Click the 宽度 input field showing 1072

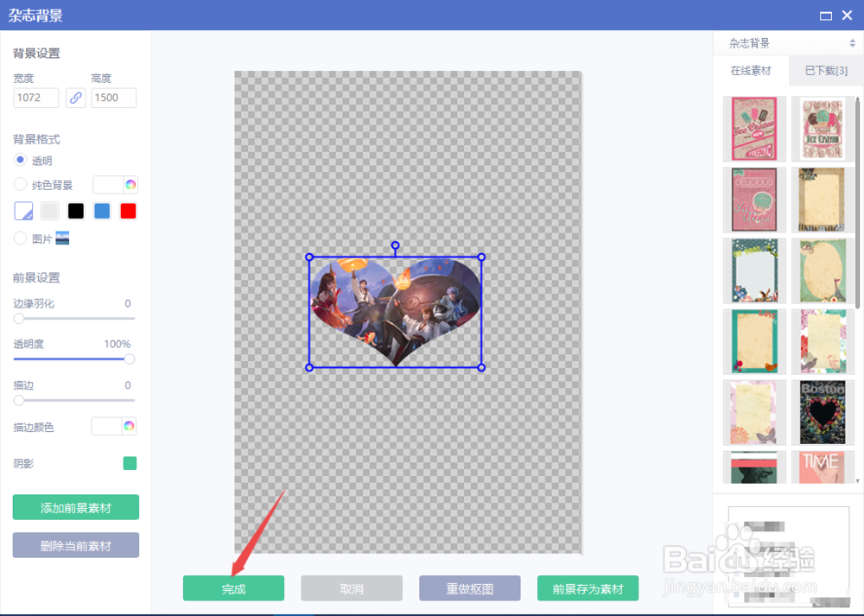(35, 98)
